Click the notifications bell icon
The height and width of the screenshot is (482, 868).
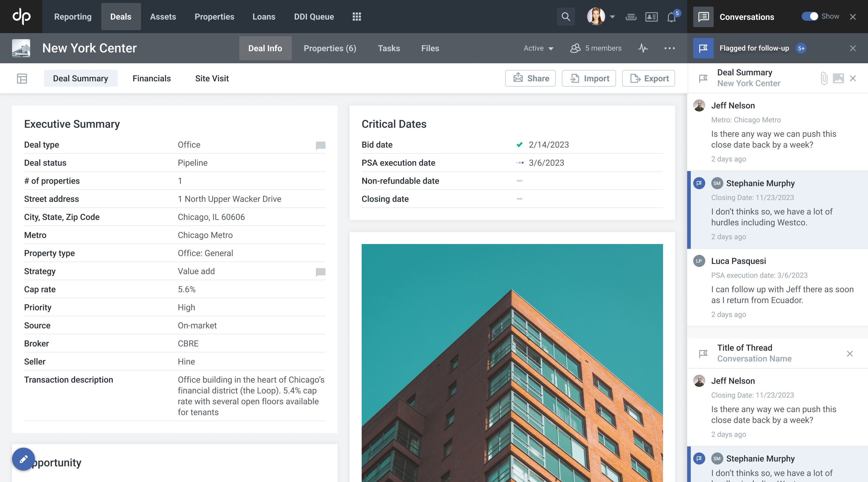pos(671,17)
